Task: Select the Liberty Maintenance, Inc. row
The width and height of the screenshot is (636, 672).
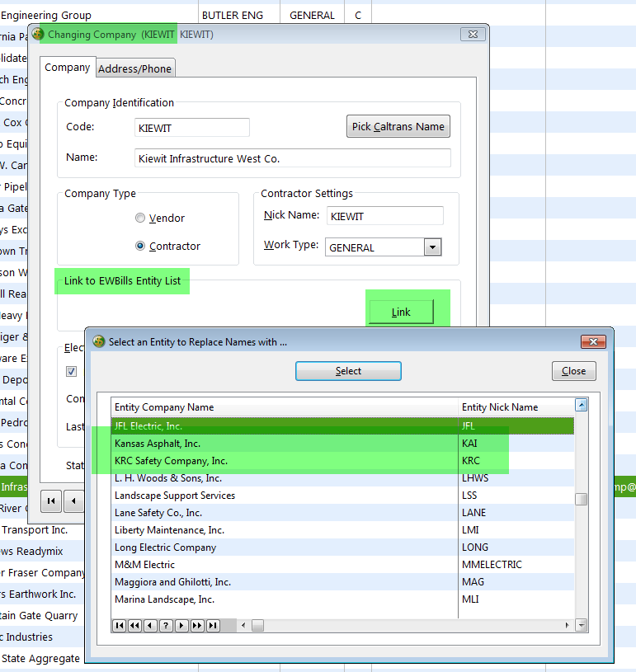Action: (342, 530)
